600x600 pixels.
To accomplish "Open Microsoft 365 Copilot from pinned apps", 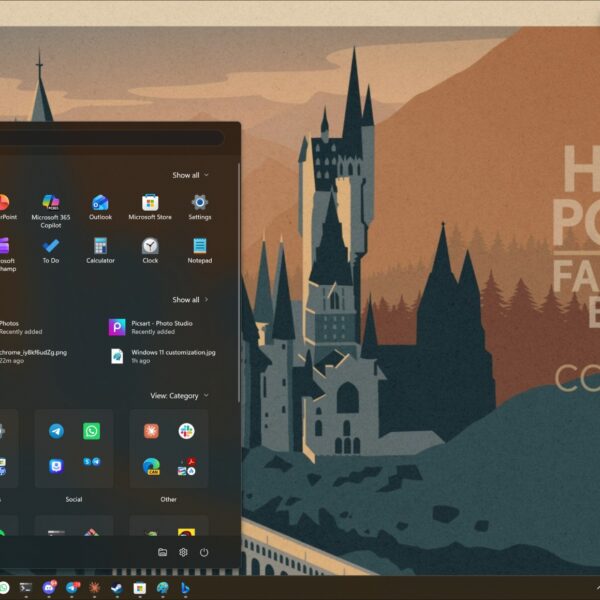I will [51, 210].
